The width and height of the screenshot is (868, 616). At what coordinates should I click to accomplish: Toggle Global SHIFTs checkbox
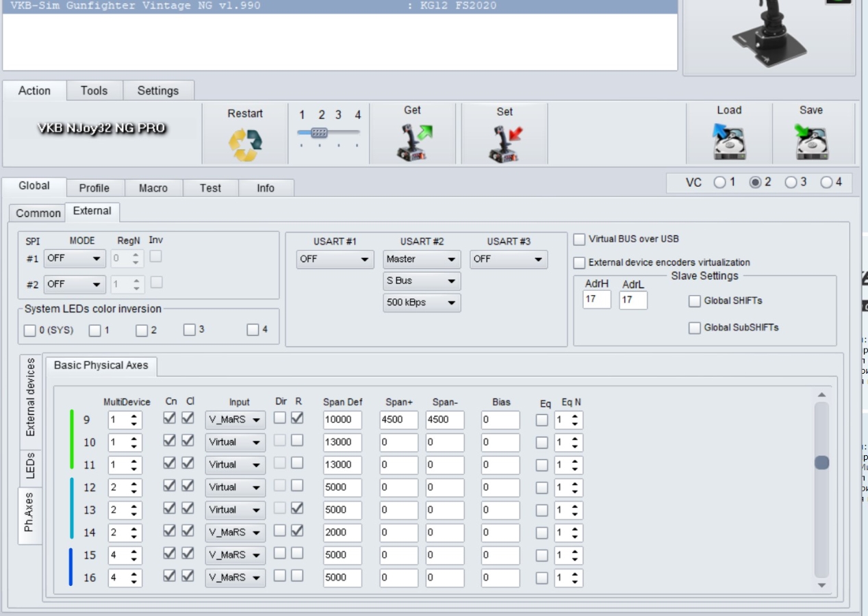tap(695, 301)
